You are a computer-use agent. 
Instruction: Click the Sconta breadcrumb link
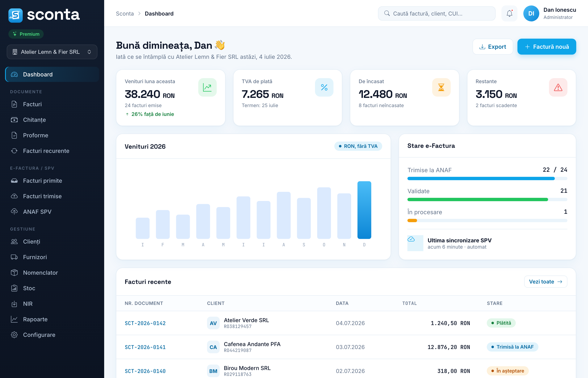tap(125, 13)
